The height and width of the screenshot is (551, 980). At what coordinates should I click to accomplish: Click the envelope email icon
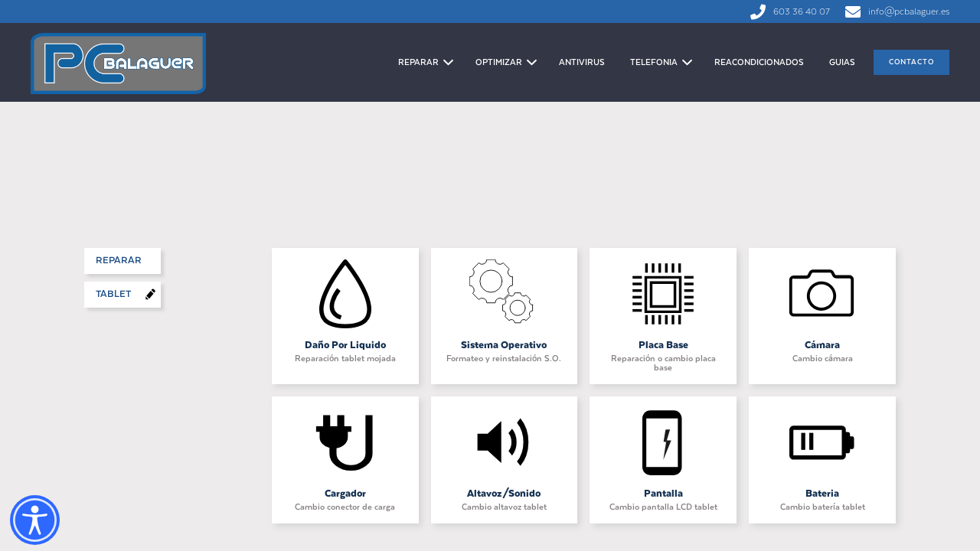(853, 11)
